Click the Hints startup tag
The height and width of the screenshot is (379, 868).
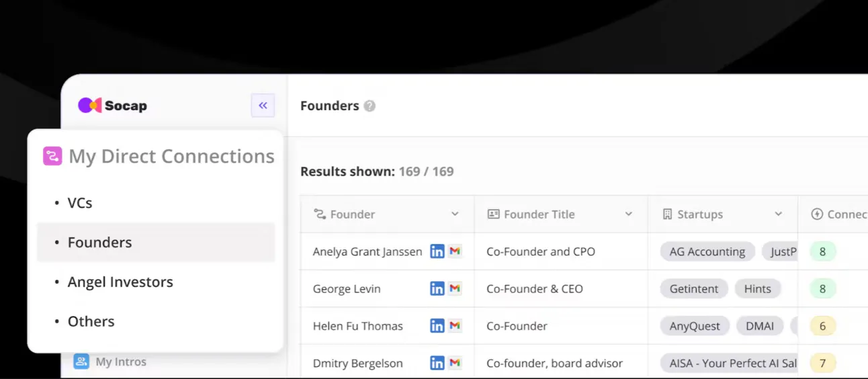point(758,289)
